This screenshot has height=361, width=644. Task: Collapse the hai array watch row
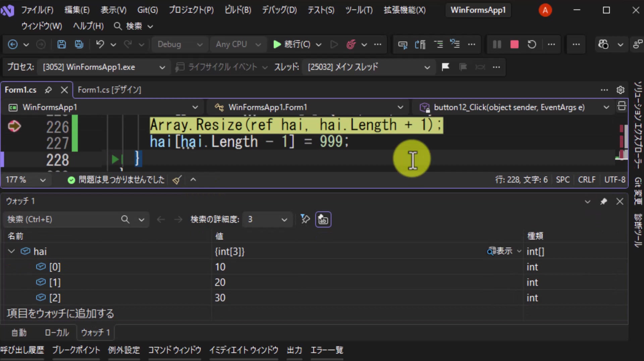11,251
